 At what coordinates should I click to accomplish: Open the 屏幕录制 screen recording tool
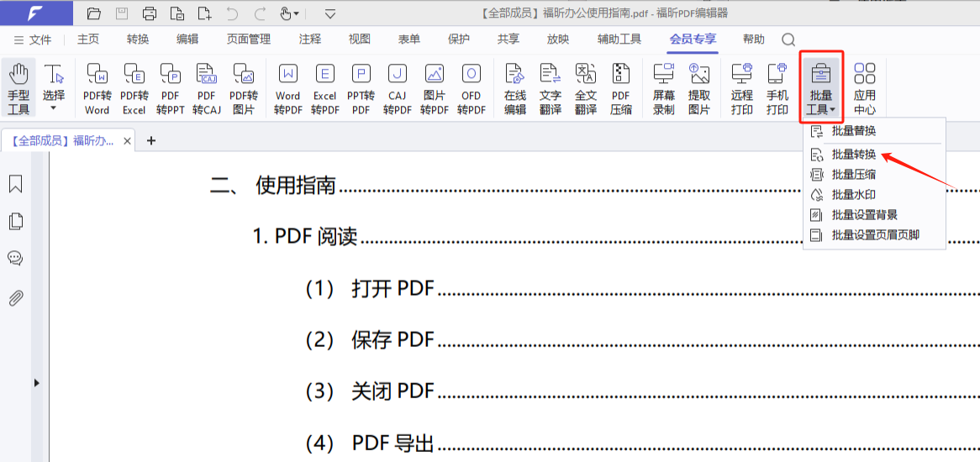click(x=664, y=88)
